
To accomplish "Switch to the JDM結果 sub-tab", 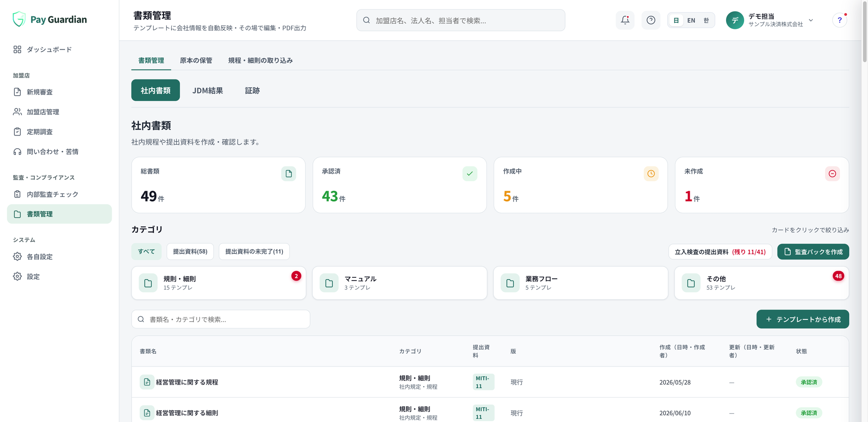I will click(208, 90).
